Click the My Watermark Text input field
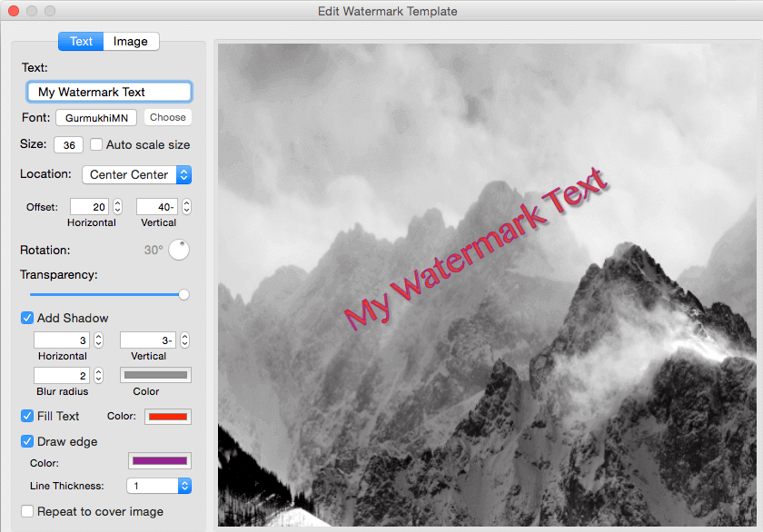The height and width of the screenshot is (532, 763). click(108, 92)
